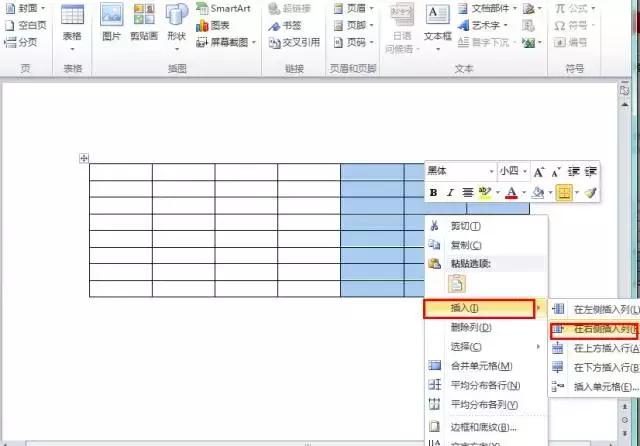Insert a blank page (空白页)

[x=25, y=25]
